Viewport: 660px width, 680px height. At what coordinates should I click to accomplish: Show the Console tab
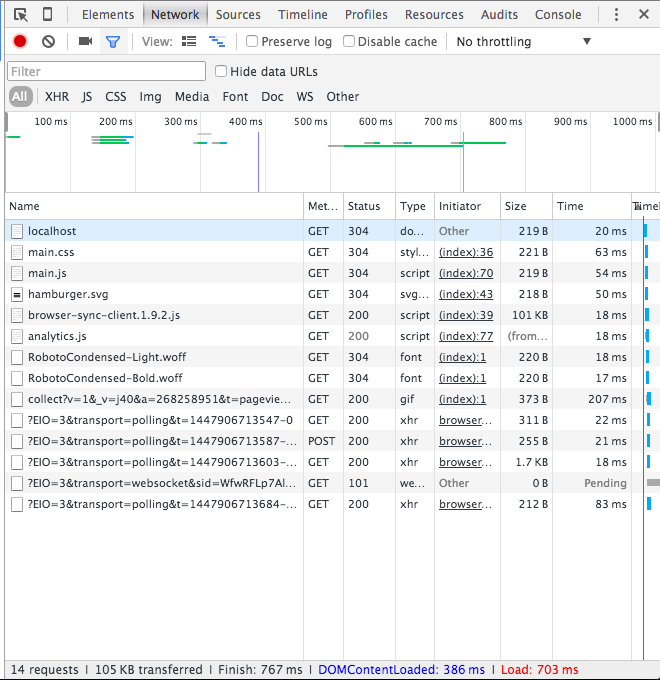click(x=558, y=15)
